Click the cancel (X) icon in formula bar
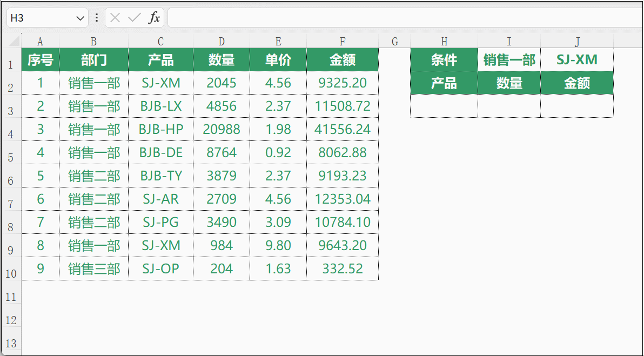Image resolution: width=644 pixels, height=356 pixels. 115,18
